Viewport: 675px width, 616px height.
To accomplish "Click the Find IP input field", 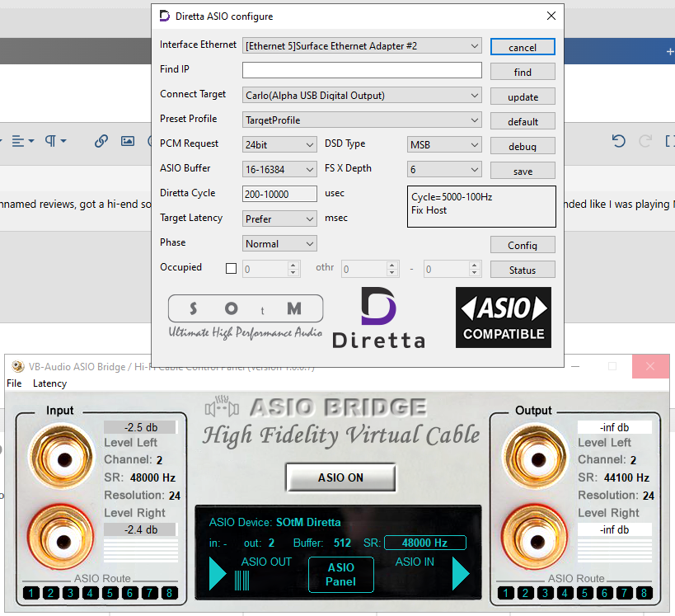I will coord(362,70).
